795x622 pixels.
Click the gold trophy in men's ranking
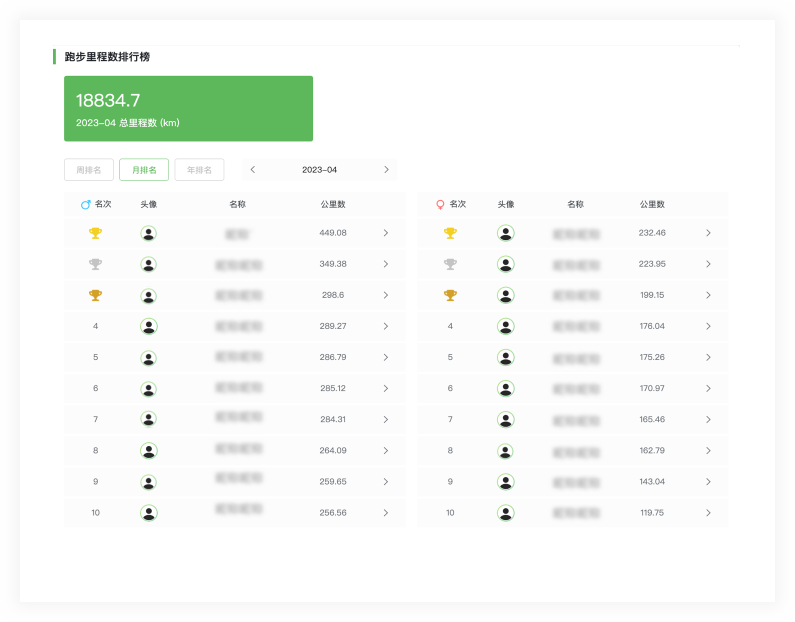95,233
